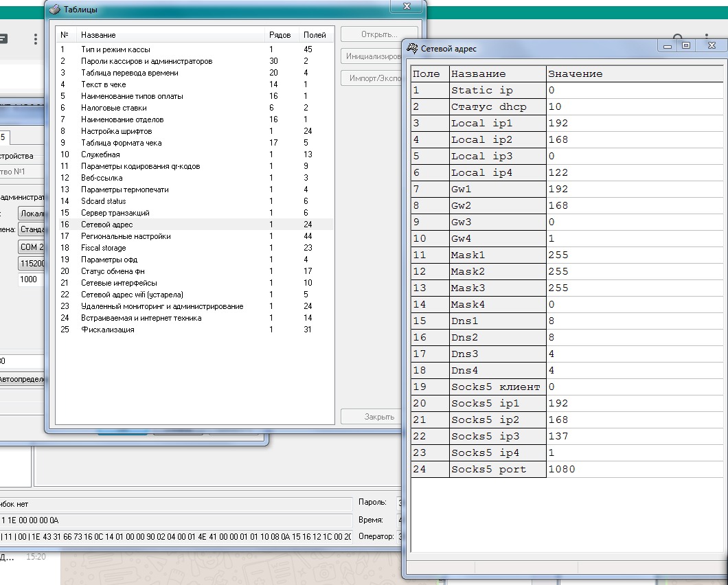Select the 'Веб-ссылка' table row

tap(195, 178)
